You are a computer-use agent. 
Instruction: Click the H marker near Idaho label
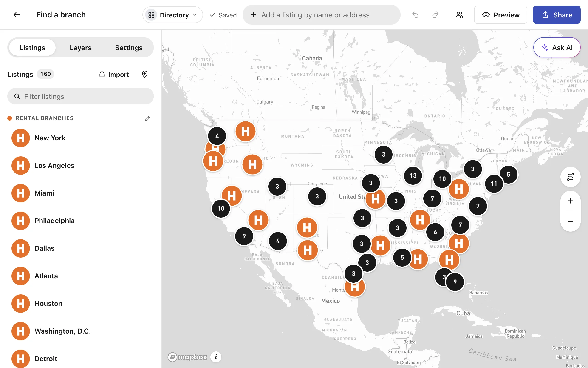click(x=252, y=164)
